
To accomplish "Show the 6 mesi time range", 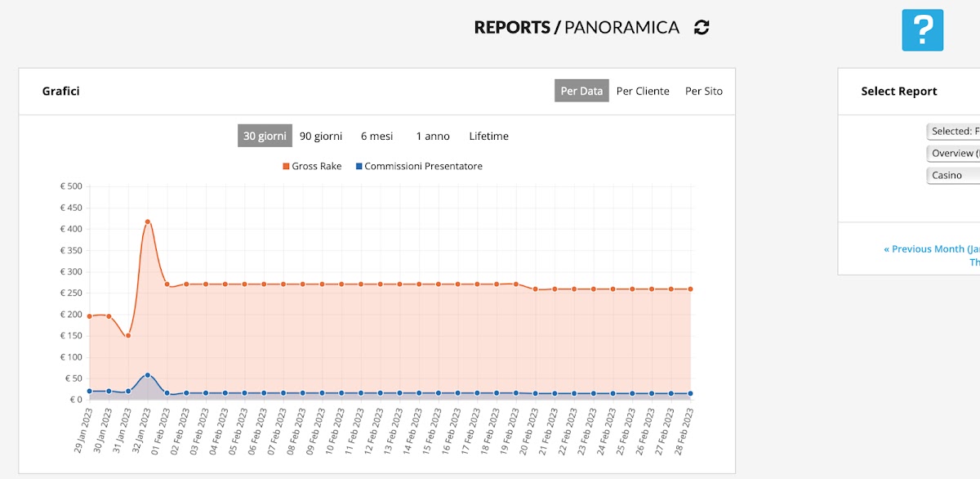I will [376, 137].
